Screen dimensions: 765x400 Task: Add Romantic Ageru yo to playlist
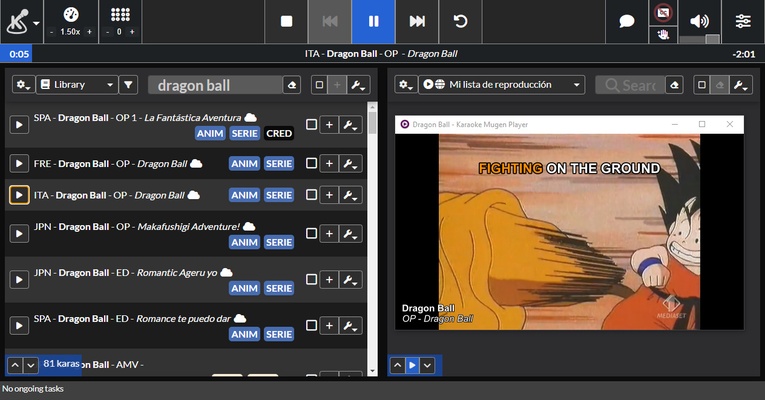point(329,280)
